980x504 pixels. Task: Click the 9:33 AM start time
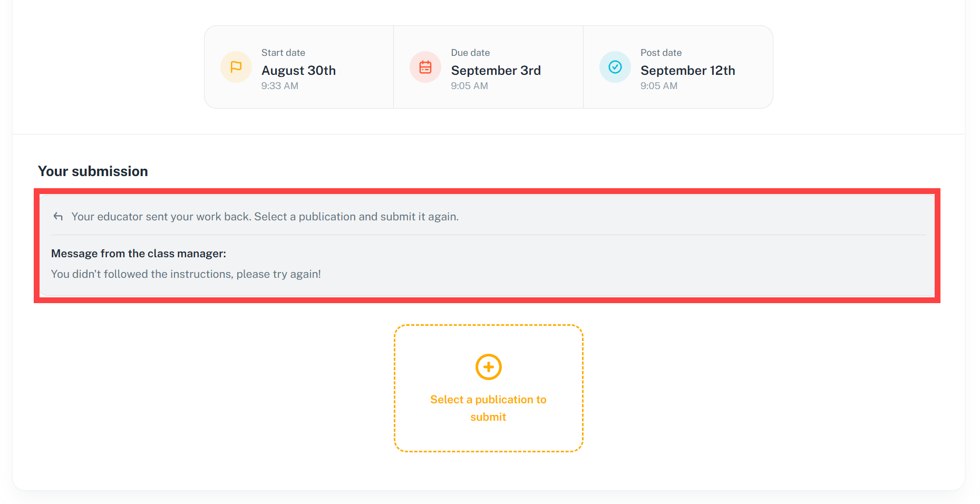pos(280,86)
